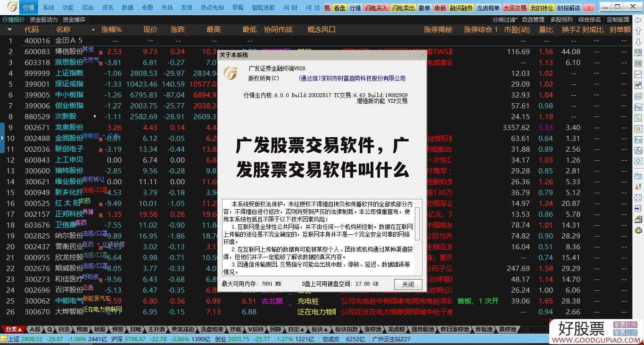Viewport: 644px width, 345px height.
Task: Open the f(x) formula icon in sidebar
Action: (638, 151)
